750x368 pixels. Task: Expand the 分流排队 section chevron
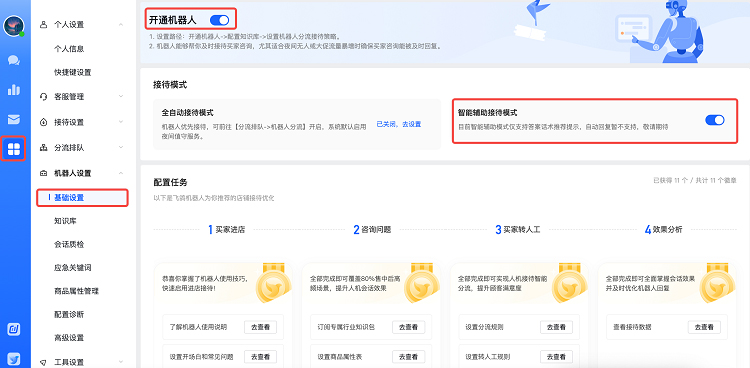pos(121,148)
